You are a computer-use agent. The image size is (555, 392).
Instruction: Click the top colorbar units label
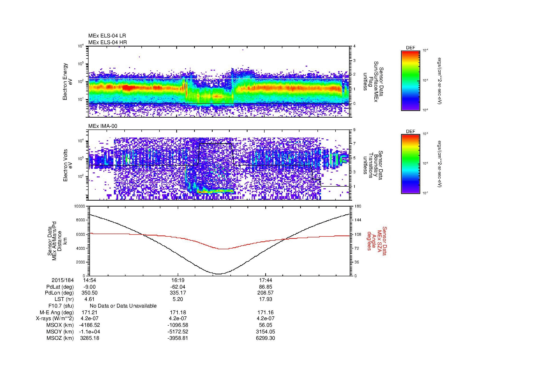[440, 81]
